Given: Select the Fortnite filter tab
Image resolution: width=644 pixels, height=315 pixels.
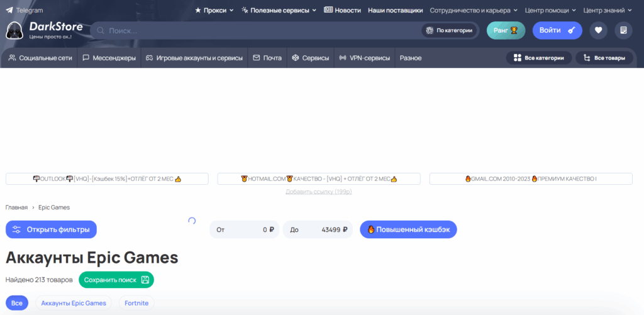Looking at the screenshot, I should click(x=136, y=303).
